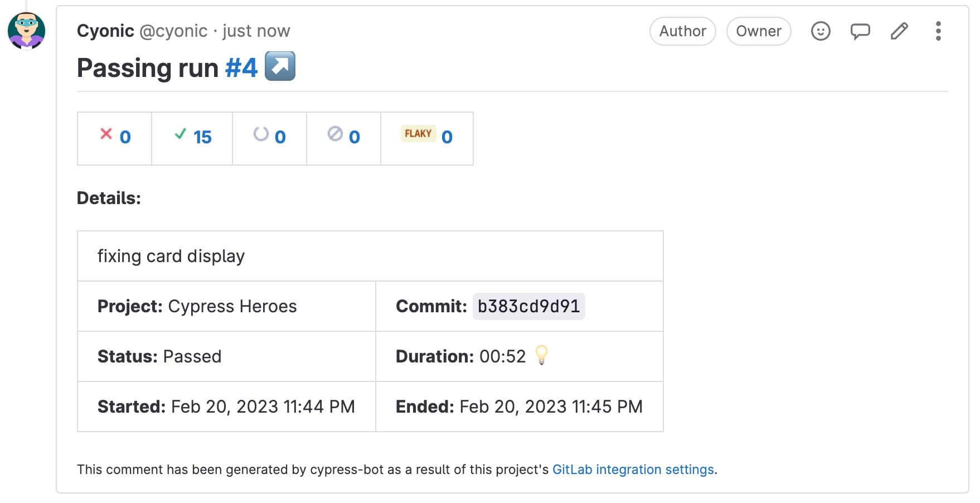Click the skipped tests slashed-circle icon
This screenshot has width=980, height=503.
click(335, 134)
